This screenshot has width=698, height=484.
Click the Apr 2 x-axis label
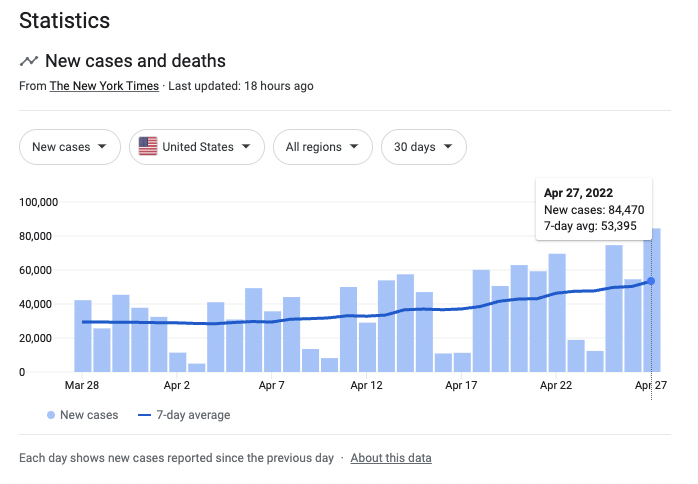(x=178, y=384)
